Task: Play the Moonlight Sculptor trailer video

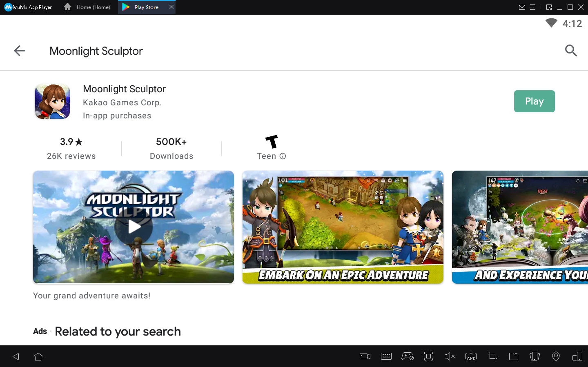Action: tap(134, 227)
